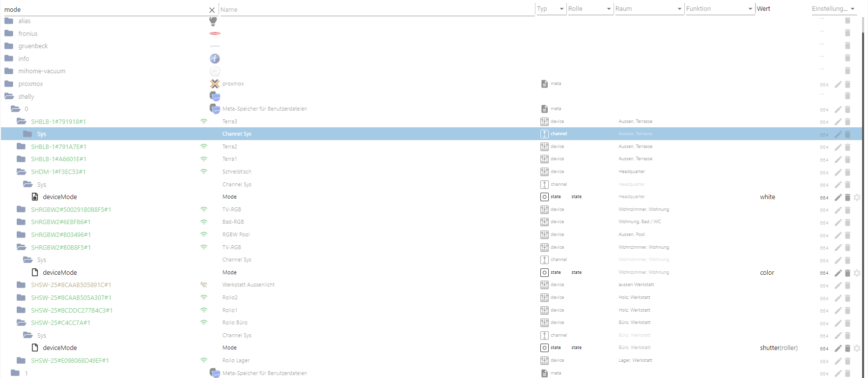Viewport: 868px width, 378px height.
Task: Click the wifi status icon for Rollo Büro
Action: (x=204, y=322)
